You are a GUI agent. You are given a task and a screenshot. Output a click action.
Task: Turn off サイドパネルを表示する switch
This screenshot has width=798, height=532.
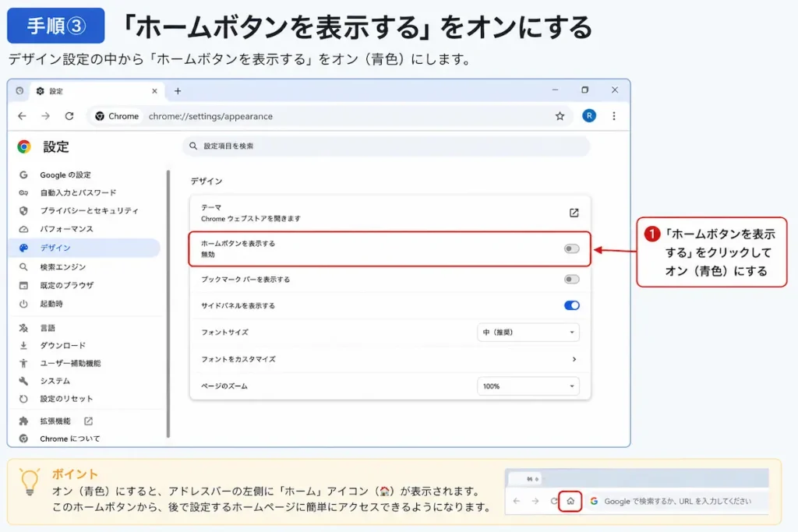(x=571, y=305)
